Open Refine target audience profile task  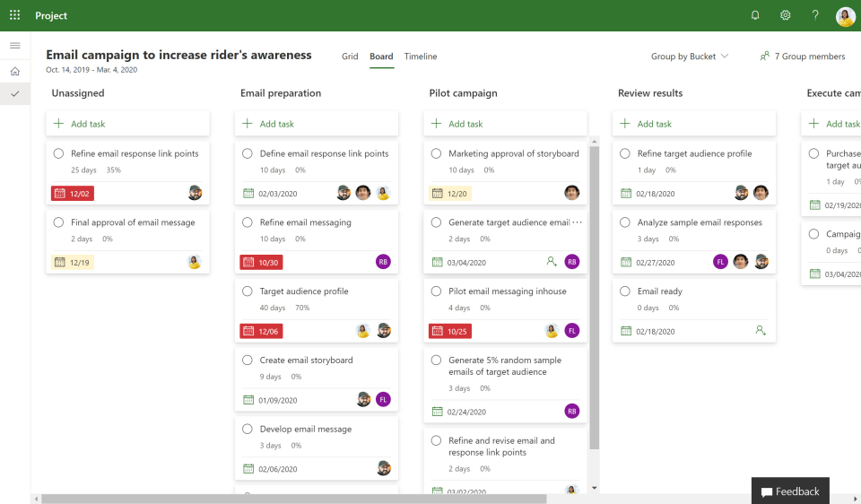(x=694, y=173)
